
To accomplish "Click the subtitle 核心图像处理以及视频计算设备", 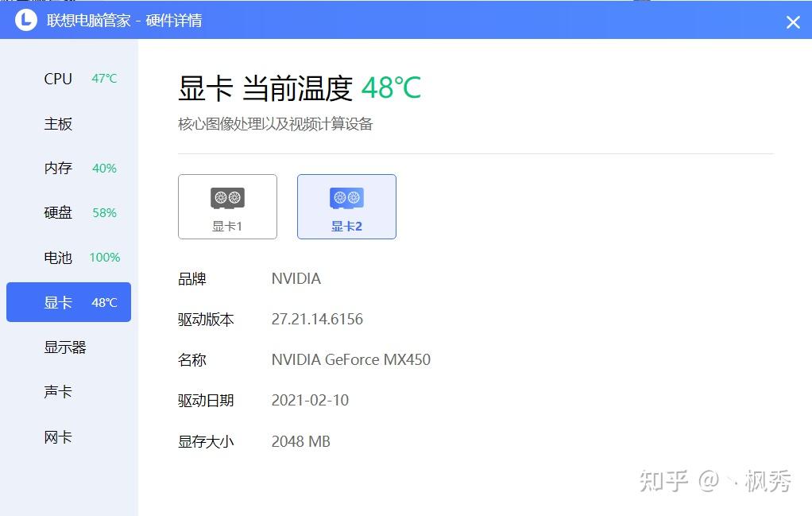I will 276,124.
